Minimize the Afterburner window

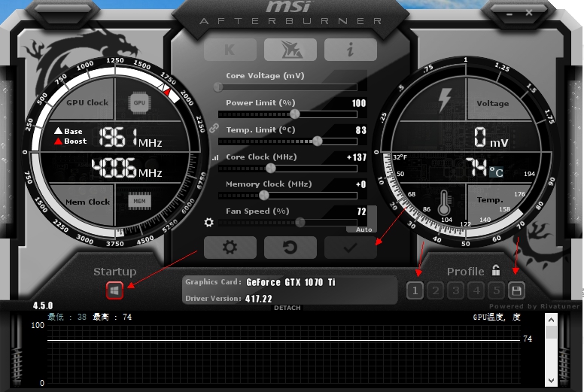(x=509, y=14)
